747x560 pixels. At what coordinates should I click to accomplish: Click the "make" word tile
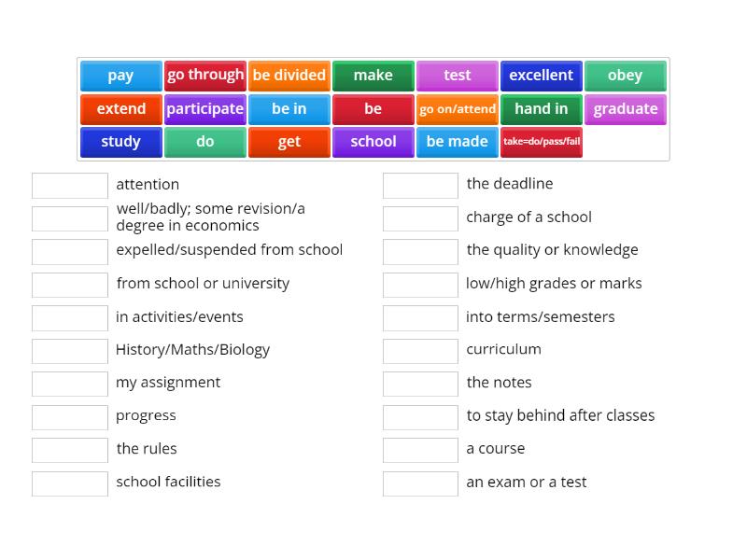tap(373, 76)
